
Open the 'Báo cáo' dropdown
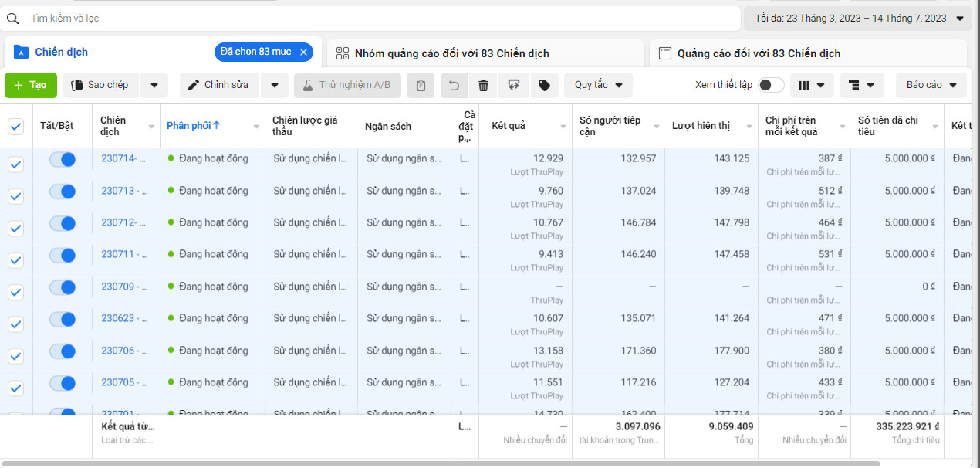pyautogui.click(x=931, y=85)
